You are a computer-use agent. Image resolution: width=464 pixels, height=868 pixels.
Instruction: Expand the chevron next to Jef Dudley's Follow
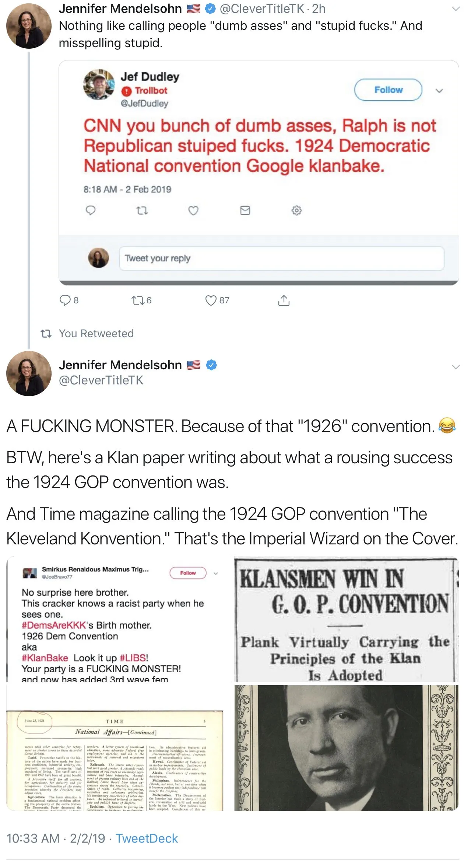[439, 91]
